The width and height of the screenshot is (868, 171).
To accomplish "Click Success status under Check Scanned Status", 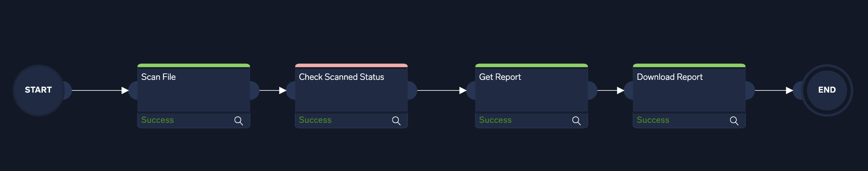I will 315,120.
